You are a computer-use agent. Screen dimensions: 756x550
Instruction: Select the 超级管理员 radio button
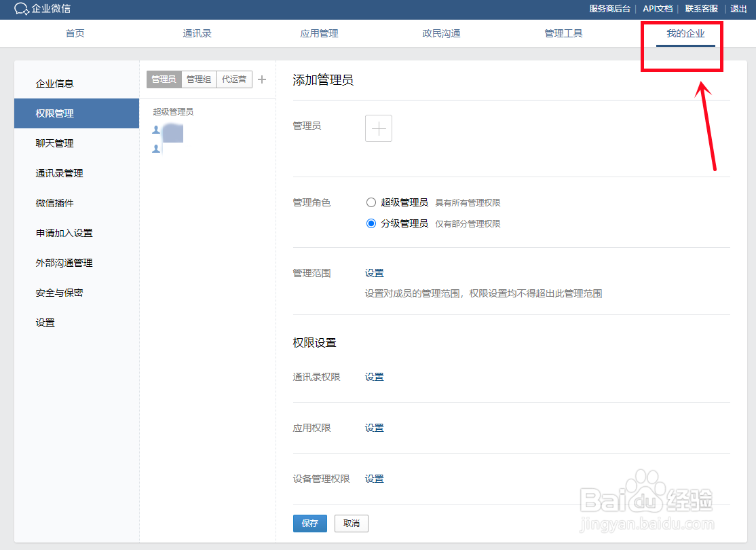pyautogui.click(x=371, y=202)
